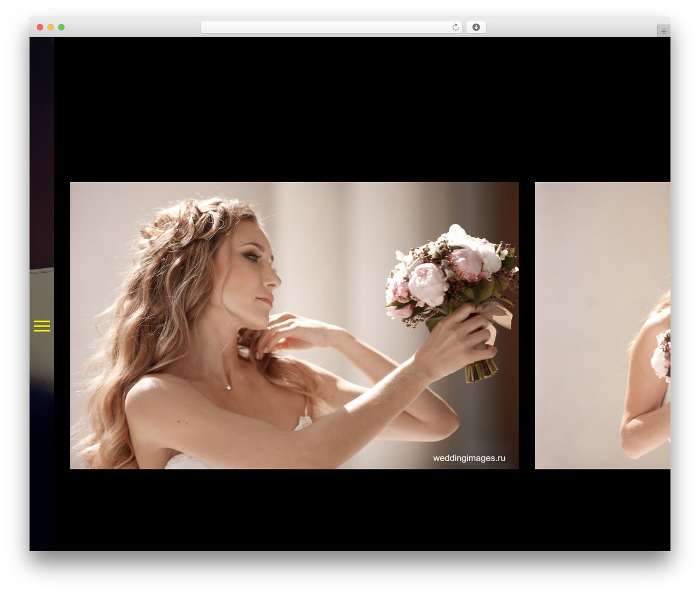700x593 pixels.
Task: Minimize the window with yellow button
Action: 50,27
